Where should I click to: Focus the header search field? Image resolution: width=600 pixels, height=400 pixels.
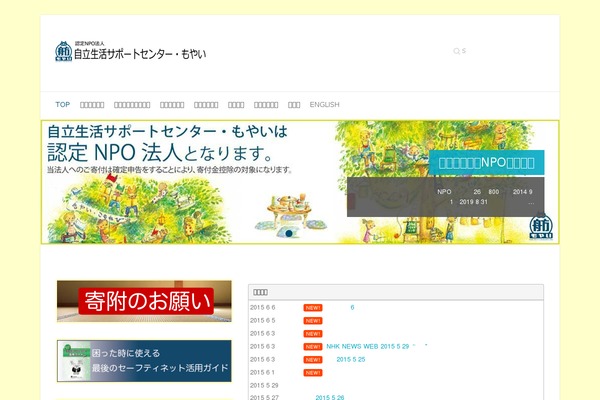(497, 51)
